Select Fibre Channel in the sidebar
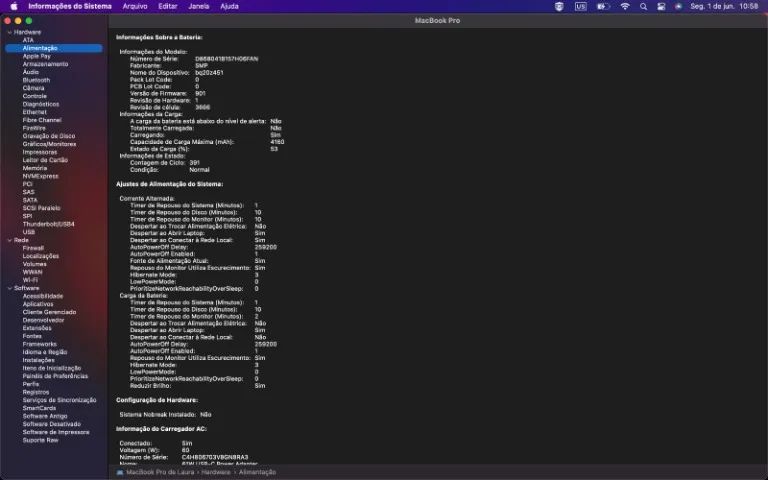Viewport: 768px width, 480px height. click(42, 120)
